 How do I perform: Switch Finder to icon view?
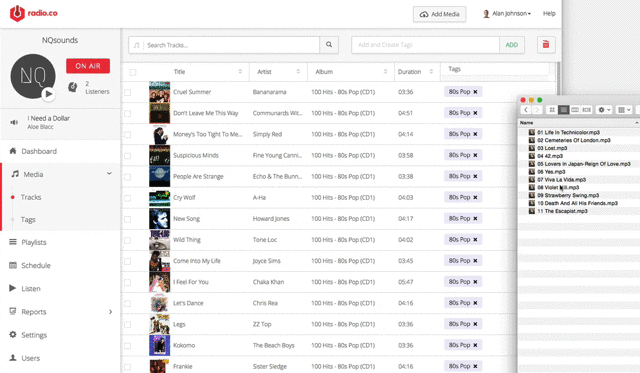(x=552, y=110)
